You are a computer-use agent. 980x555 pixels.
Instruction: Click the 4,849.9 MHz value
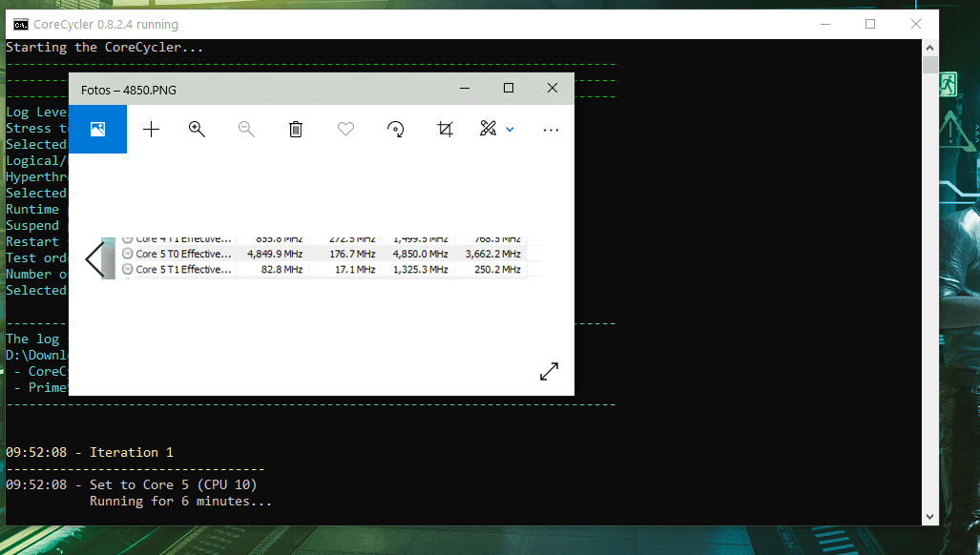(275, 254)
